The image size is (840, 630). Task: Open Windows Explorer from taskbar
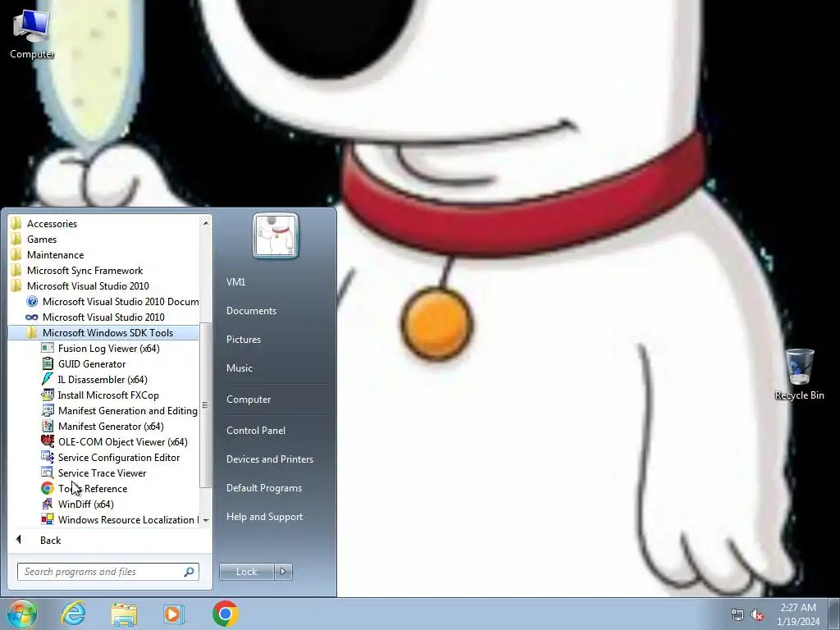pyautogui.click(x=124, y=614)
